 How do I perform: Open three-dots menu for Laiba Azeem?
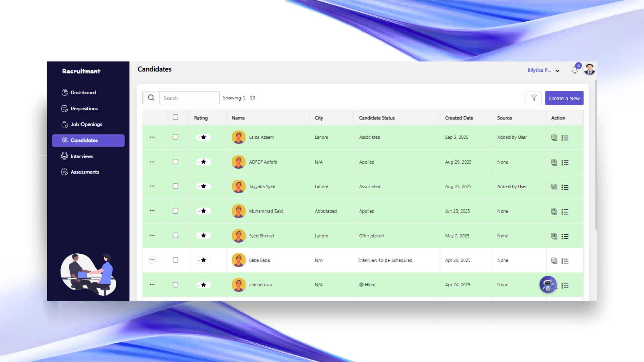pos(152,137)
